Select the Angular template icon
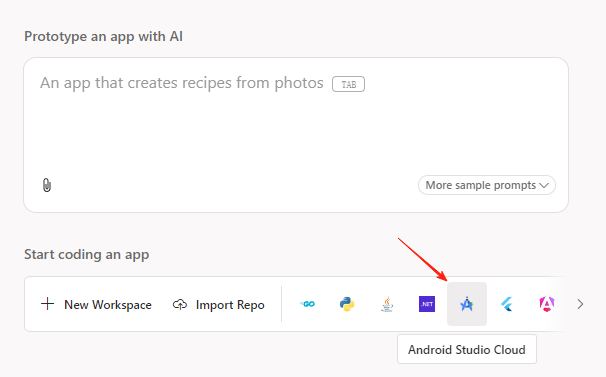The height and width of the screenshot is (377, 606). 547,304
